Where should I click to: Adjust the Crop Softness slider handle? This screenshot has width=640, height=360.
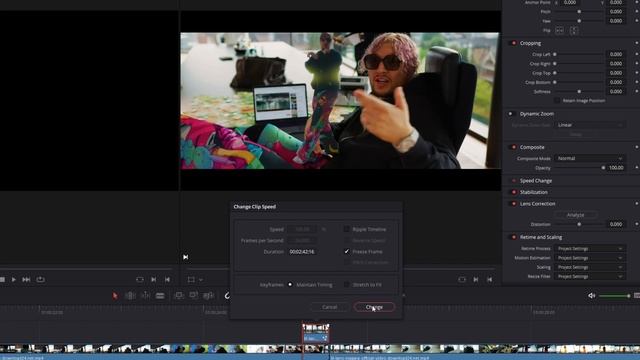coord(579,91)
